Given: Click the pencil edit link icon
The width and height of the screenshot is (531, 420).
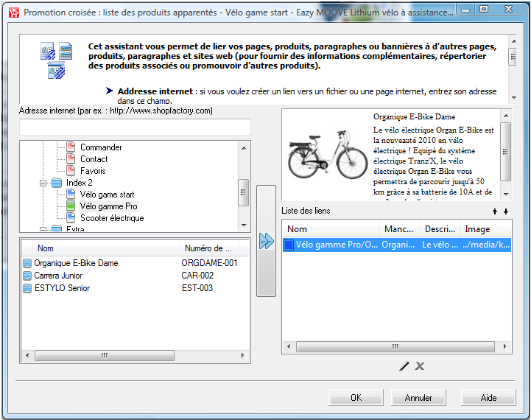Looking at the screenshot, I should click(404, 366).
